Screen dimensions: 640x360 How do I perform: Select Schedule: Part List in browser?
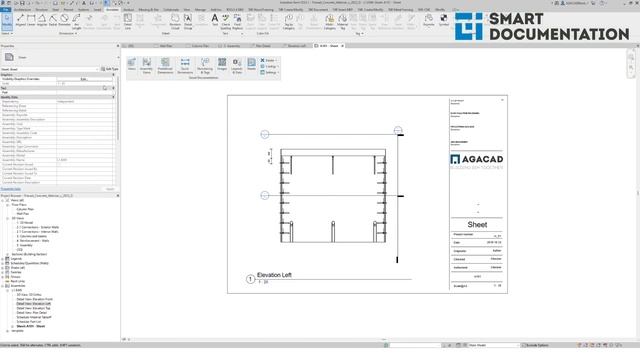pos(29,322)
